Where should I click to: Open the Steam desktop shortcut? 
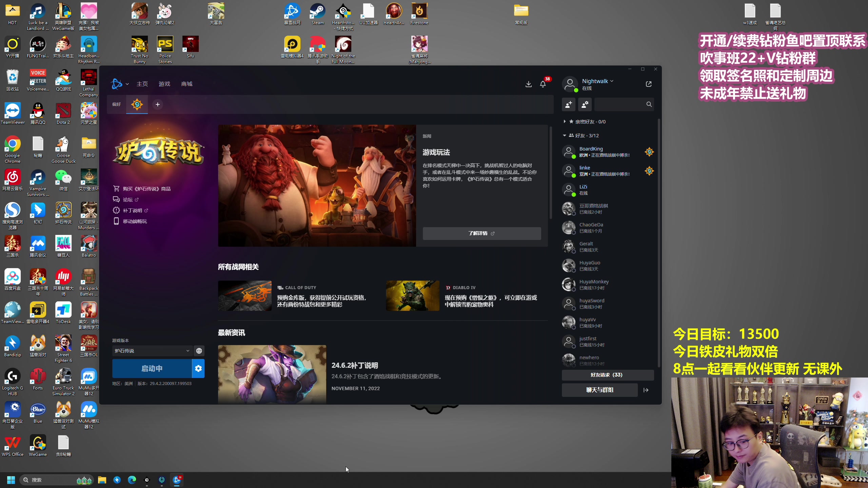tap(318, 14)
